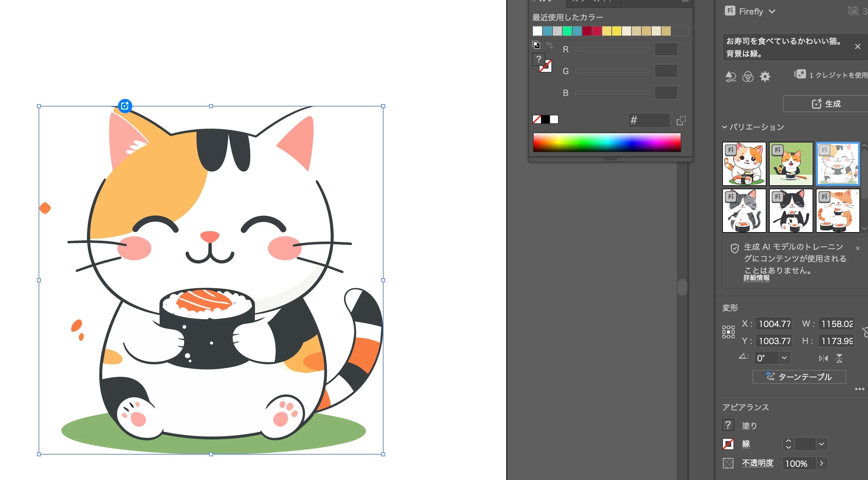Pick a color from the spectrum bar
This screenshot has width=868, height=480.
[x=606, y=142]
